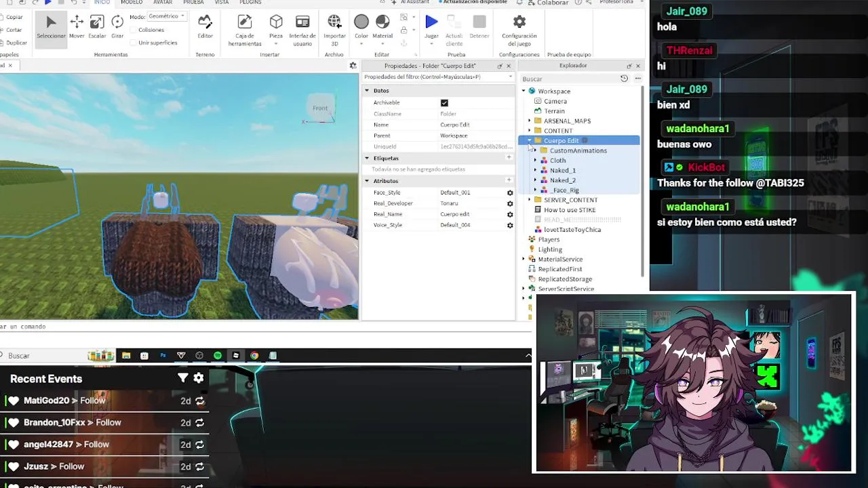Edit Real_Name attribute gear
This screenshot has height=488, width=868.
coord(510,214)
